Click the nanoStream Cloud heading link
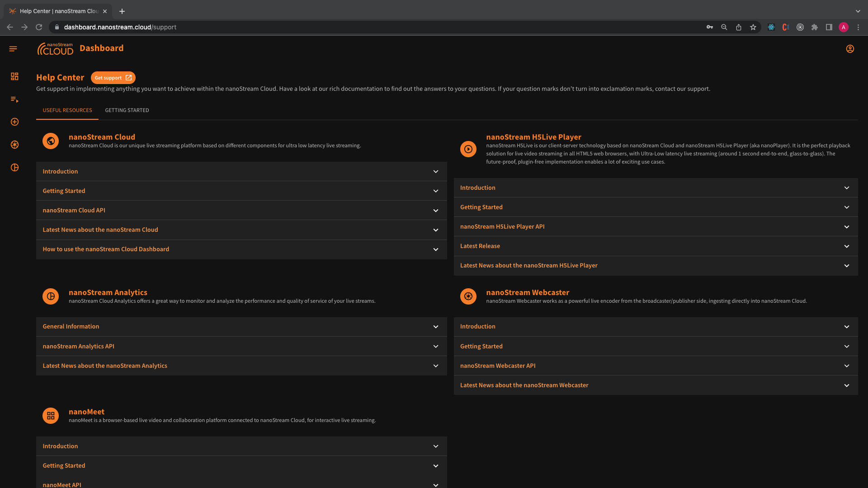Image resolution: width=868 pixels, height=488 pixels. coord(102,137)
